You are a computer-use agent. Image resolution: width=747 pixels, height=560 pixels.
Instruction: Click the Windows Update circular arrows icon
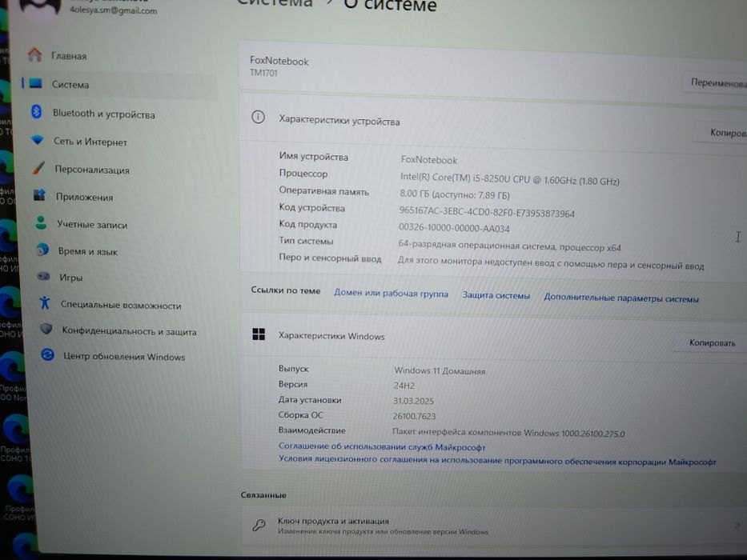pyautogui.click(x=48, y=354)
